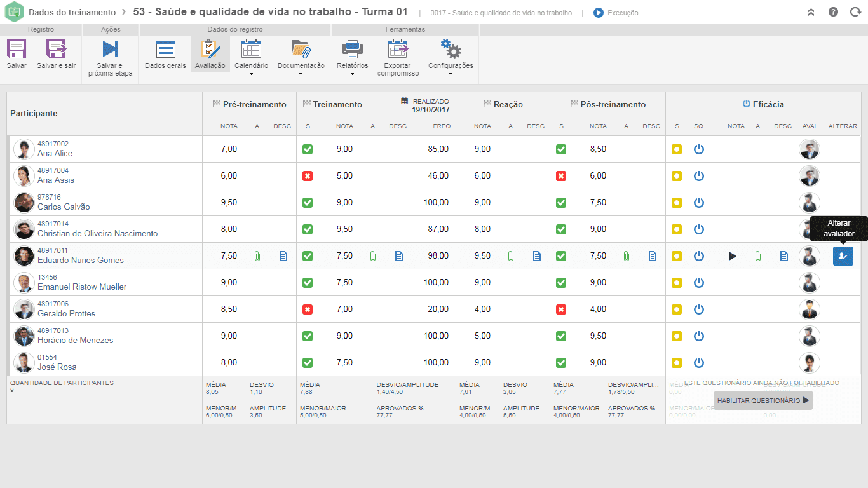Click the Treinamento column header
The height and width of the screenshot is (488, 868).
point(337,104)
